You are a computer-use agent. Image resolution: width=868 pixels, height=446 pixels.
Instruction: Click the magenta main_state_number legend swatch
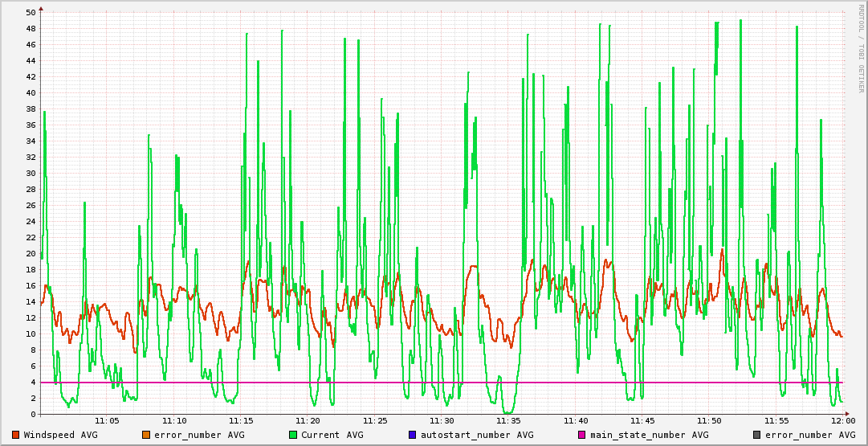pos(582,435)
